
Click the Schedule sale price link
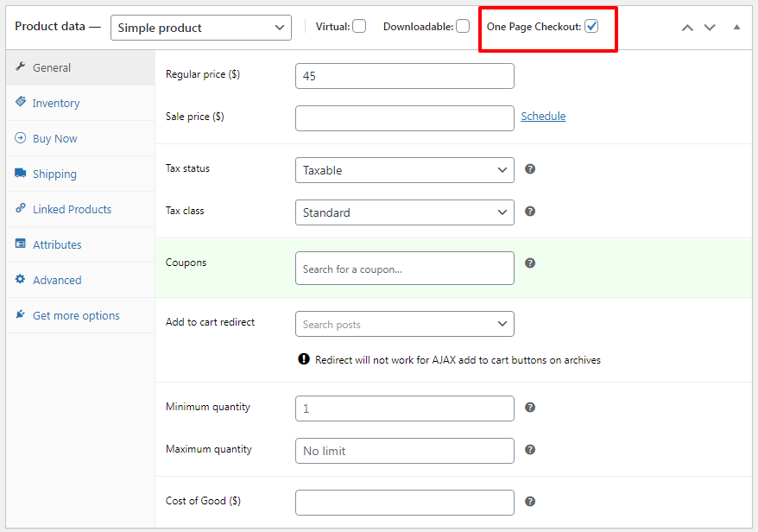click(543, 116)
